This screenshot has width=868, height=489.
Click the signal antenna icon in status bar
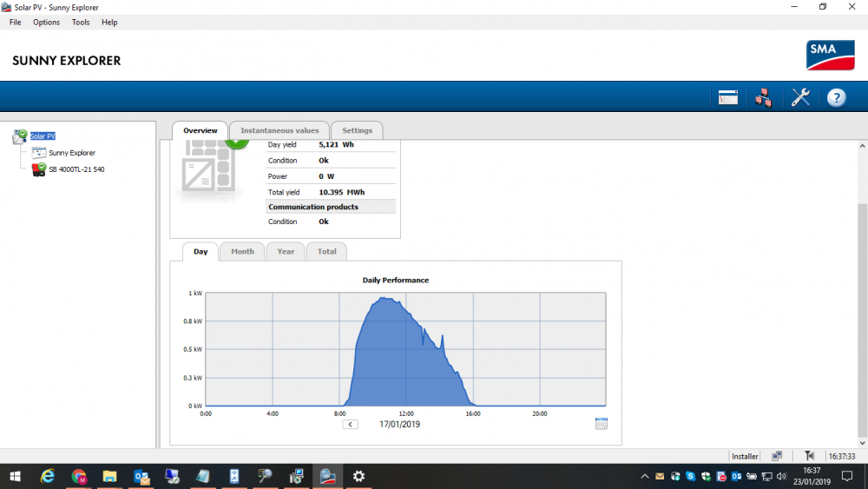pyautogui.click(x=809, y=456)
